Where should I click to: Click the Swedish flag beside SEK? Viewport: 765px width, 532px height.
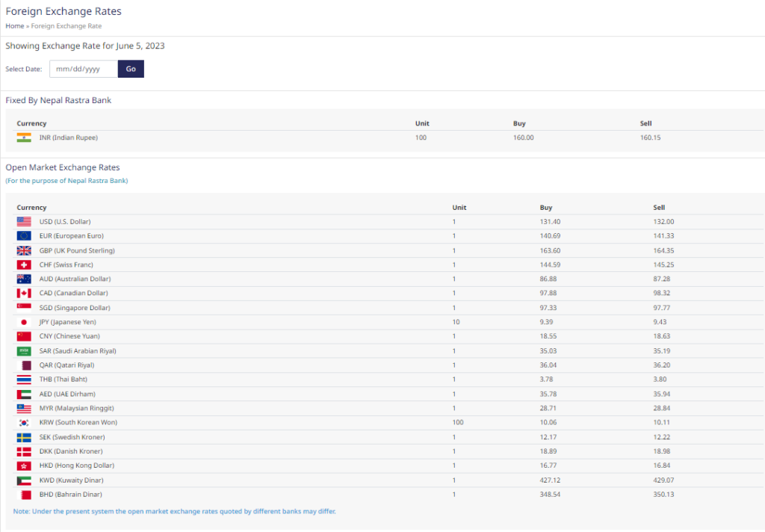pos(24,437)
